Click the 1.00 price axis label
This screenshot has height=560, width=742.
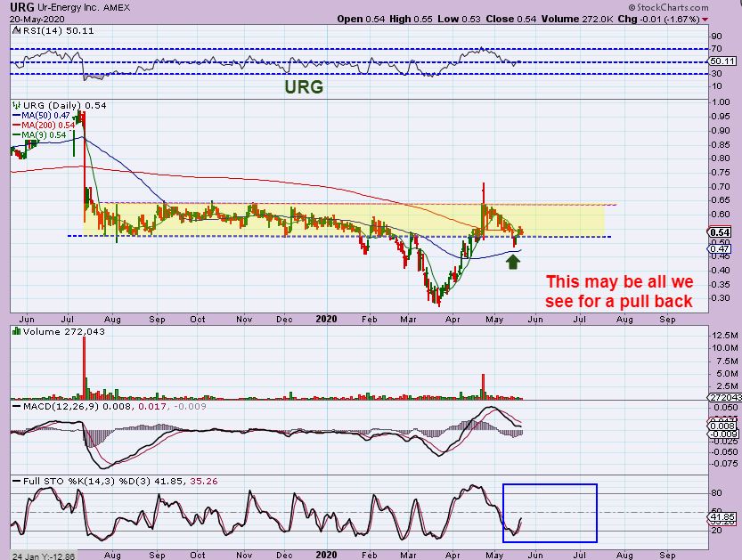click(721, 102)
